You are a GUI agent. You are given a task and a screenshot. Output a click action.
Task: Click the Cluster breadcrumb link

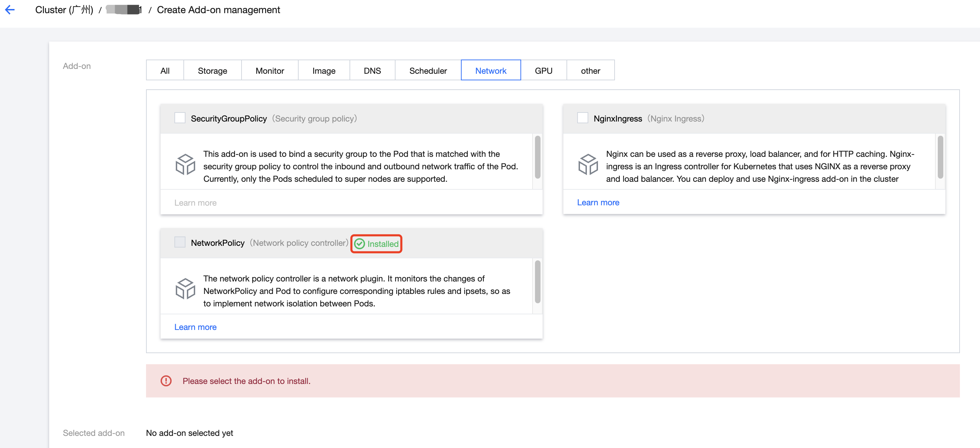click(64, 10)
